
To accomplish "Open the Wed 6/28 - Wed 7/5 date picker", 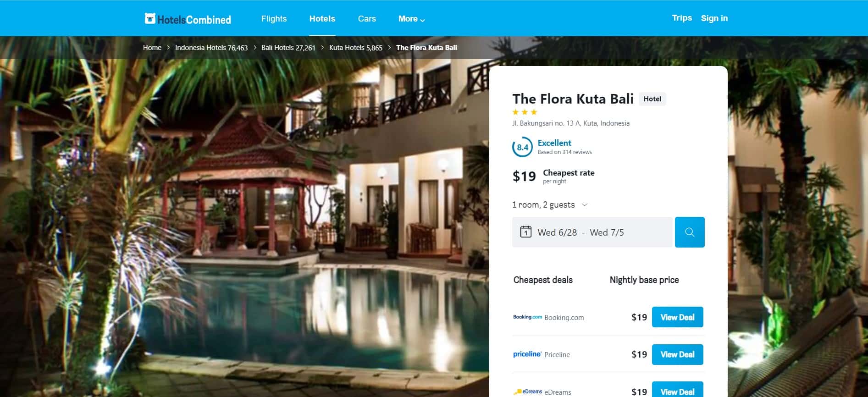I will pyautogui.click(x=592, y=232).
